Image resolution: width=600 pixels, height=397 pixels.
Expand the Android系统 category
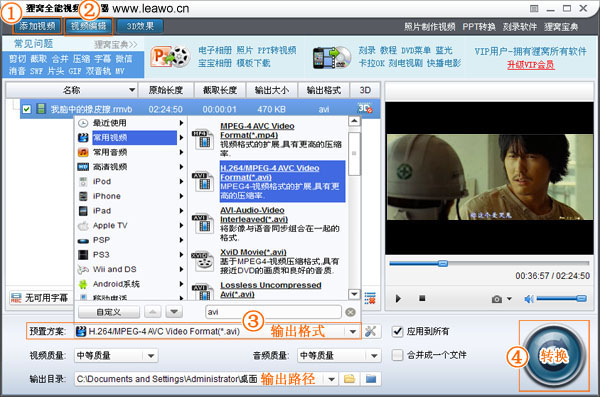[130, 284]
